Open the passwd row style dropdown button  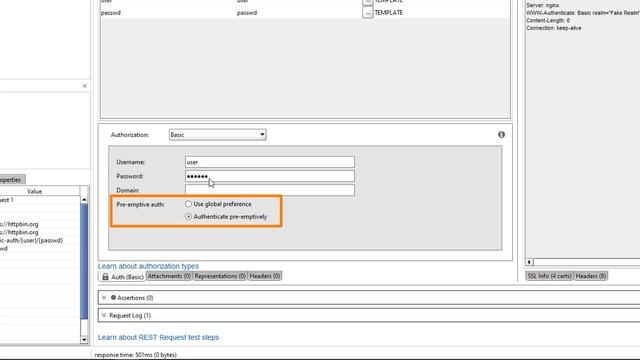367,13
